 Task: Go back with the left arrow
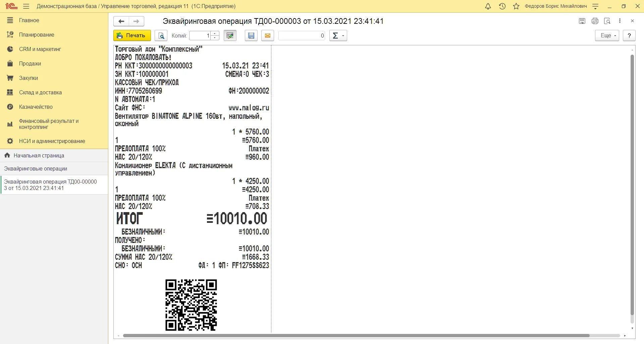[x=121, y=21]
